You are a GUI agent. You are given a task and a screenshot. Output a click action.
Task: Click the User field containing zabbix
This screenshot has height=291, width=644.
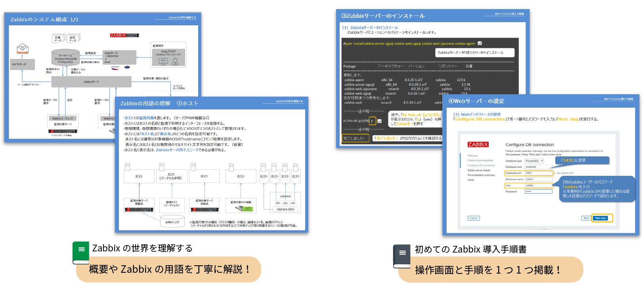click(x=538, y=185)
